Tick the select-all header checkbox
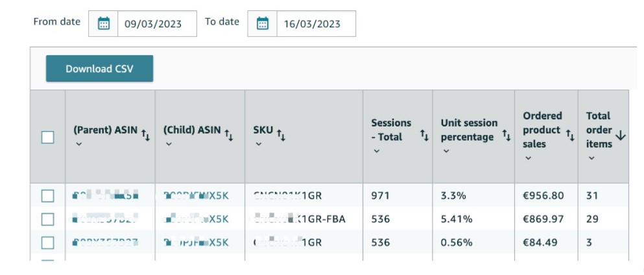Image resolution: width=644 pixels, height=275 pixels. coord(47,137)
